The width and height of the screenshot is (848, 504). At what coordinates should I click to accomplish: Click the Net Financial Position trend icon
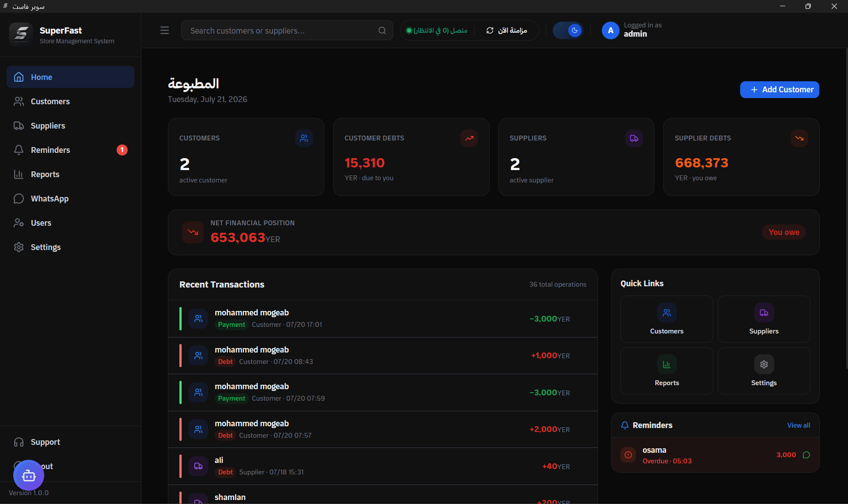[193, 232]
